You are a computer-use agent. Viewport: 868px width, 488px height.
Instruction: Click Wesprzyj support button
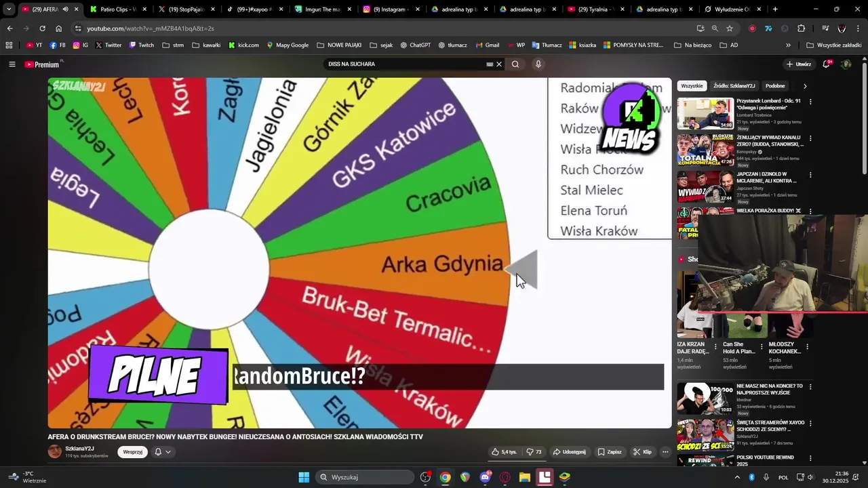tap(133, 452)
